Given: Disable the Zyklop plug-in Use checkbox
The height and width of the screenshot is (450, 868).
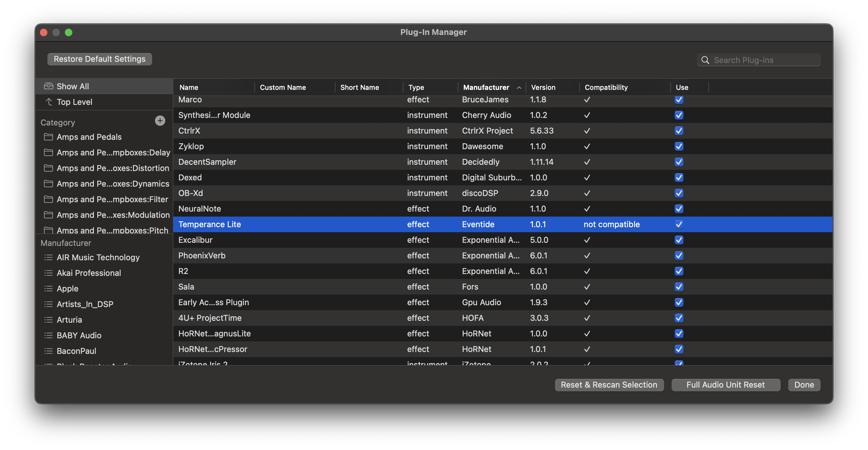Looking at the screenshot, I should pos(679,146).
